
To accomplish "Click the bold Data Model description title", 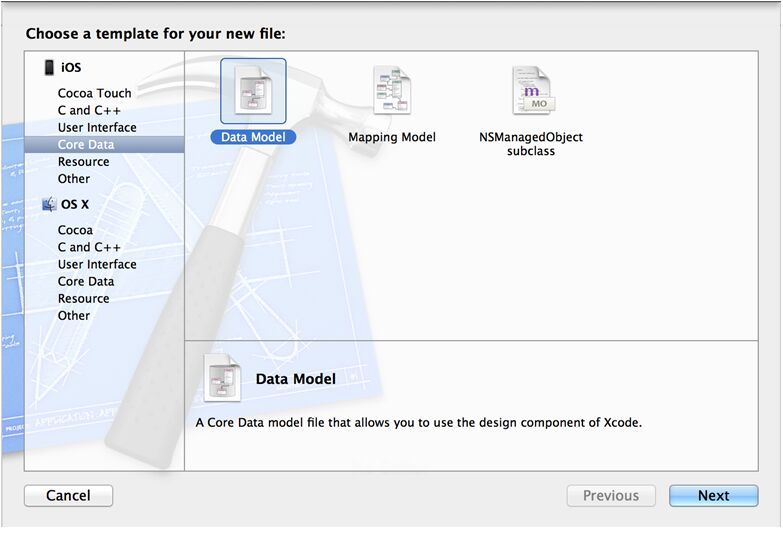I will (x=296, y=379).
